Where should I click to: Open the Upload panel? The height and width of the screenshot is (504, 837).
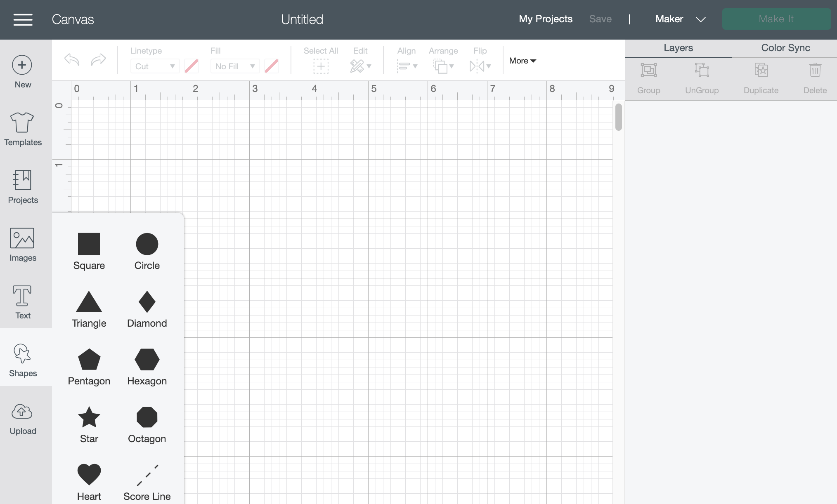coord(23,418)
